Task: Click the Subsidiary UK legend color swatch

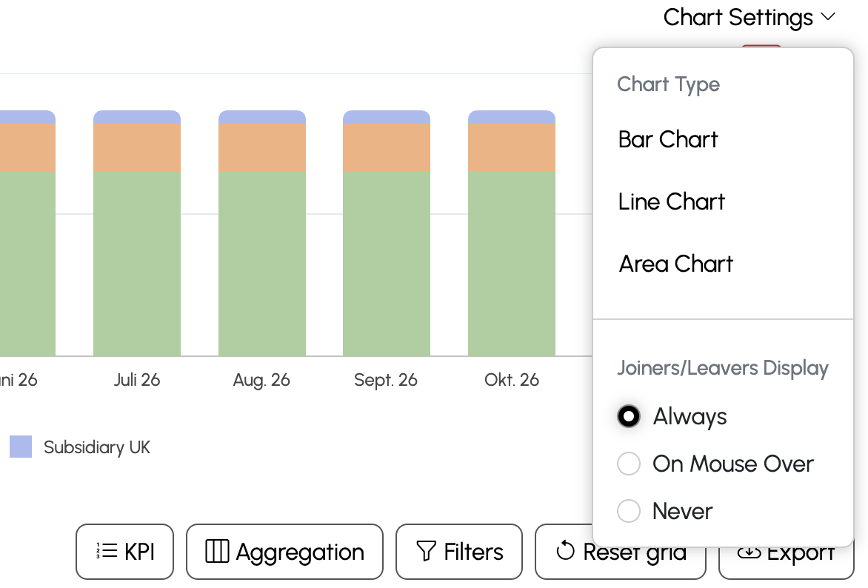Action: [x=21, y=447]
